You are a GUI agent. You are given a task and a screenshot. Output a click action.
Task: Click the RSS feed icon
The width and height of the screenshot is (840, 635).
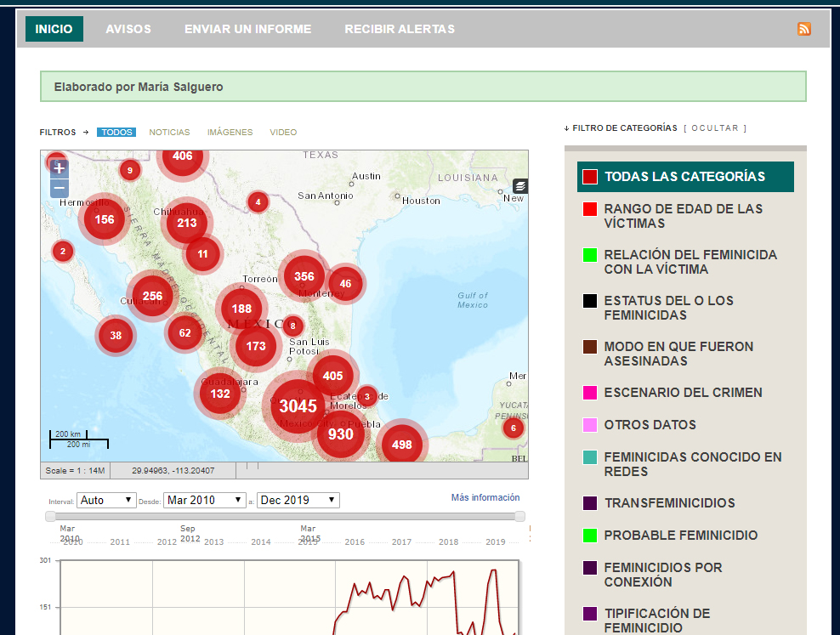803,29
